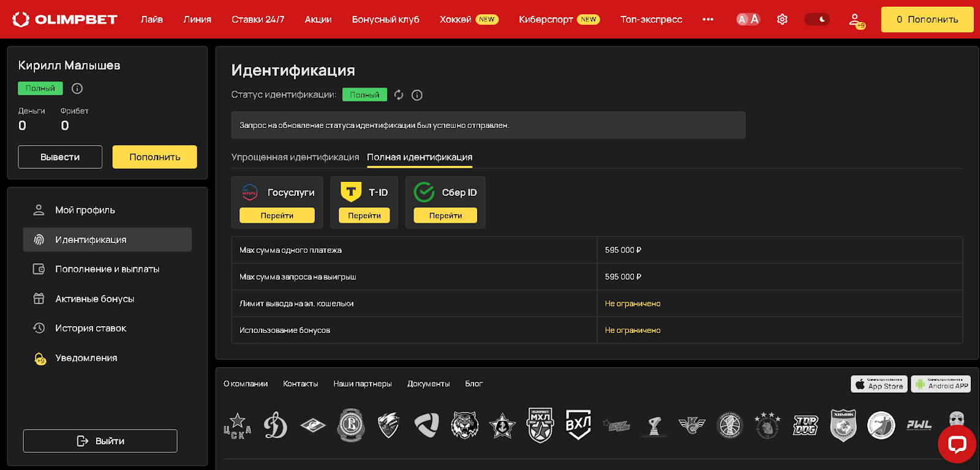
Task: Open the Топ-экспресс menu item
Action: pyautogui.click(x=651, y=20)
